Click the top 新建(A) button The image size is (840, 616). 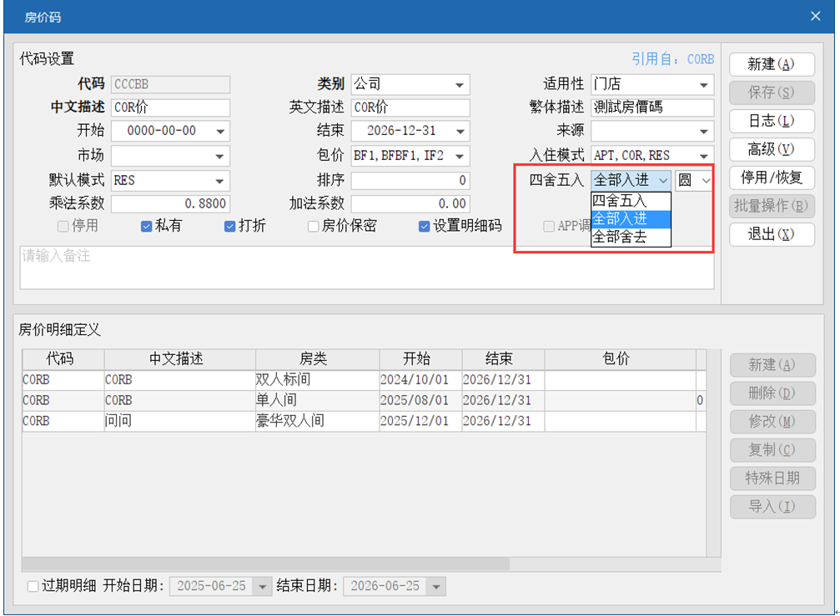pos(772,64)
